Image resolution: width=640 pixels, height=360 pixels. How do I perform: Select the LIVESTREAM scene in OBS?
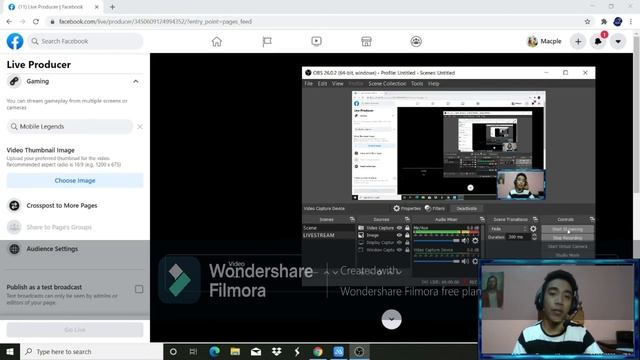pyautogui.click(x=329, y=236)
